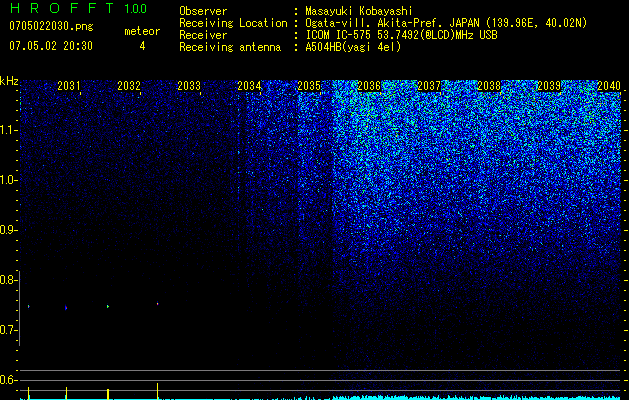
Task: Click the 2031 time marker
Action: pos(69,86)
